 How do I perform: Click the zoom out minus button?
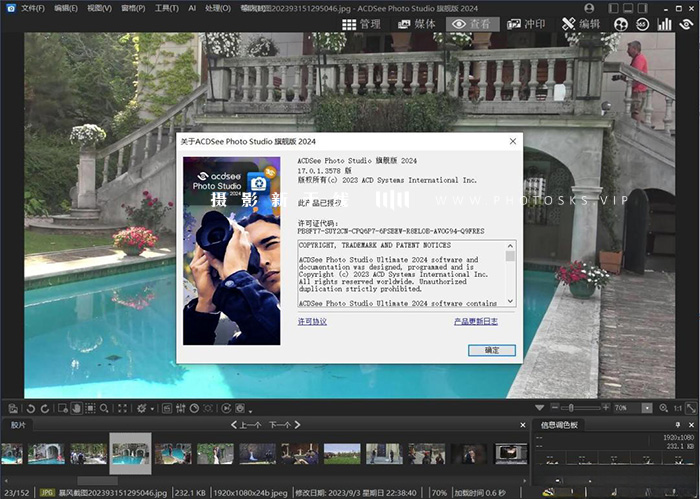click(x=555, y=407)
